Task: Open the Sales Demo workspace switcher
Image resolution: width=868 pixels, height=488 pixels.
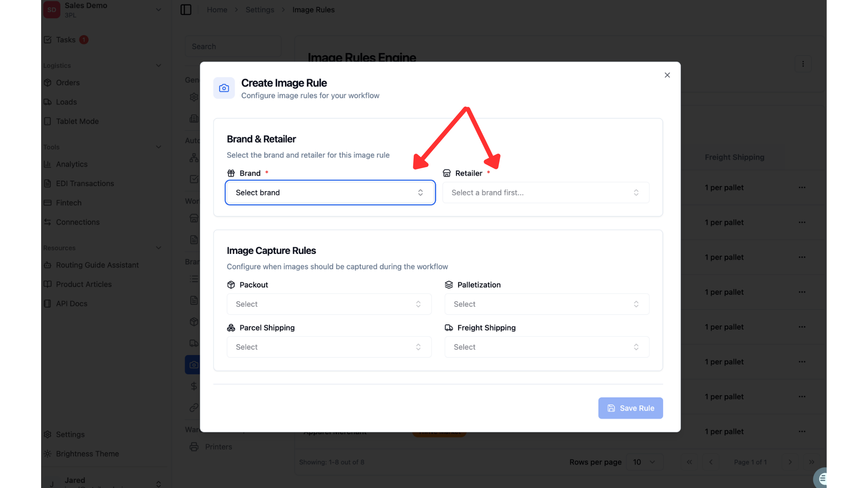Action: coord(103,9)
